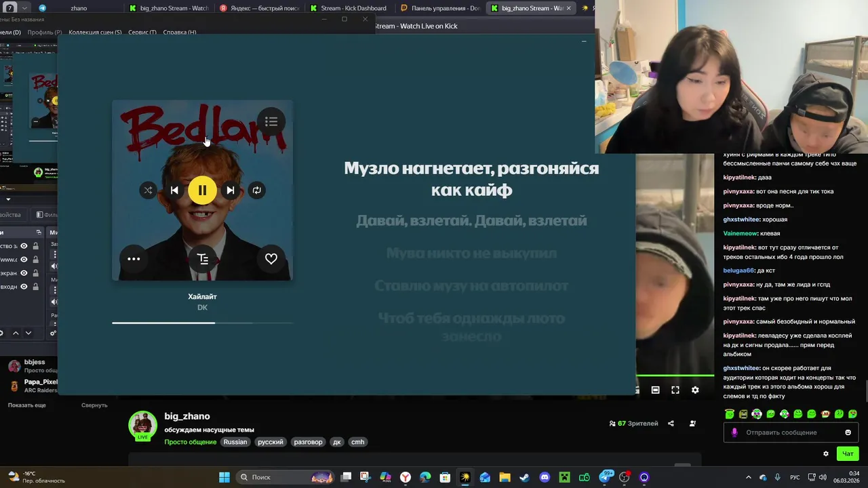This screenshot has width=868, height=488.
Task: Open the chat settings gear
Action: 826,453
